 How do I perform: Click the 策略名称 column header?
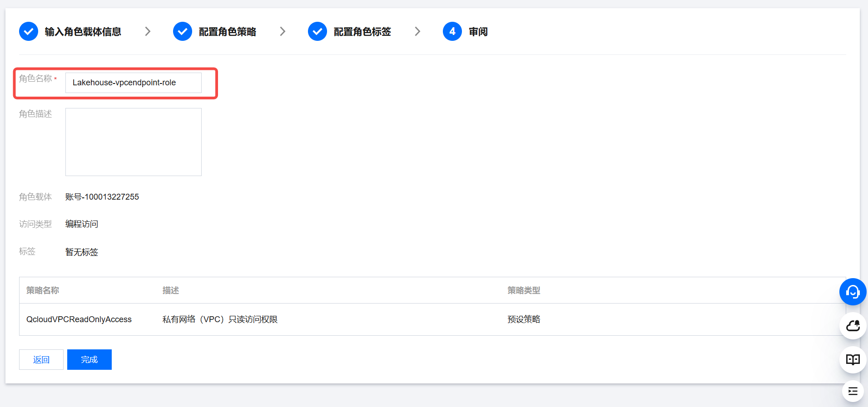pyautogui.click(x=43, y=290)
